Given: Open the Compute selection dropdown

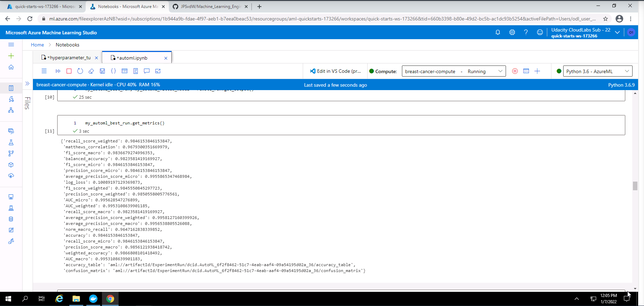Looking at the screenshot, I should pos(454,71).
